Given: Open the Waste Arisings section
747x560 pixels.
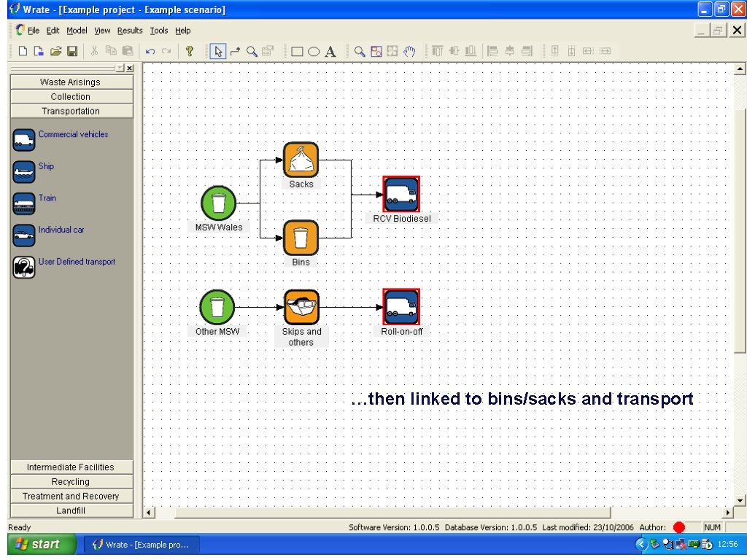Looking at the screenshot, I should click(x=70, y=82).
